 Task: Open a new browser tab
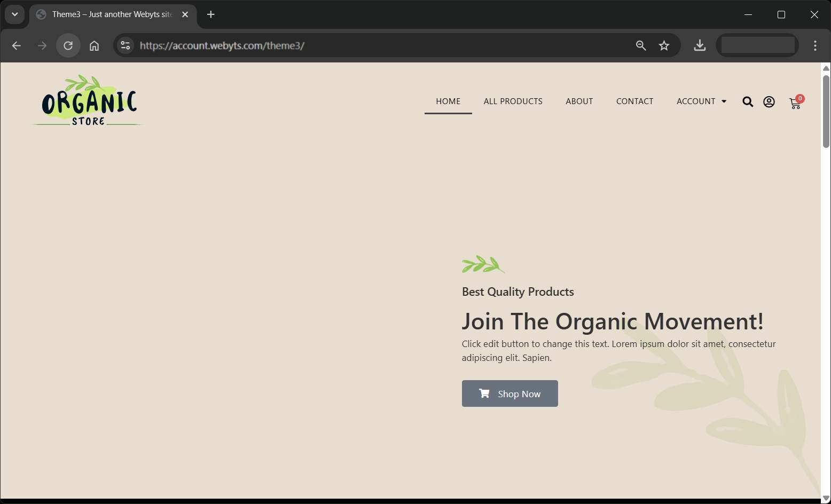[x=211, y=14]
